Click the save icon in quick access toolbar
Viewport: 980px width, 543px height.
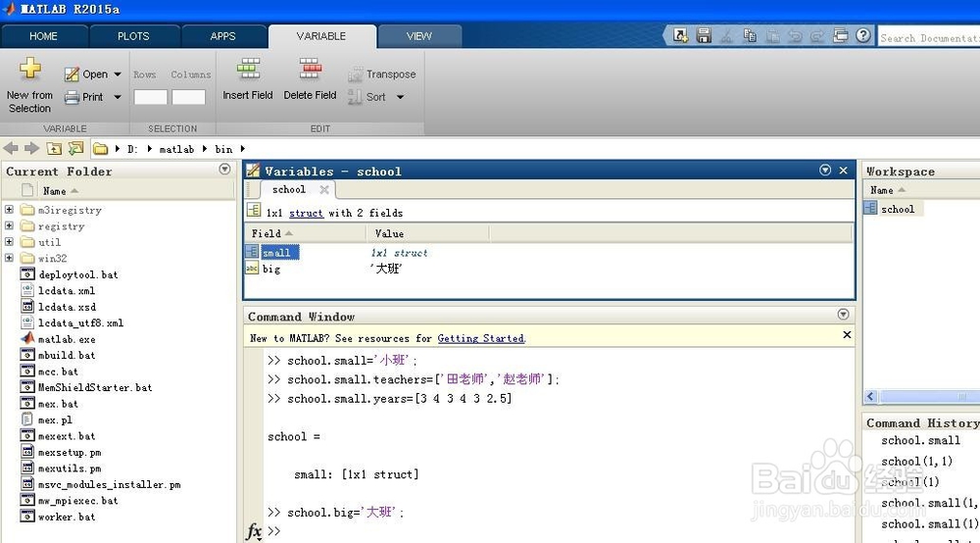704,35
